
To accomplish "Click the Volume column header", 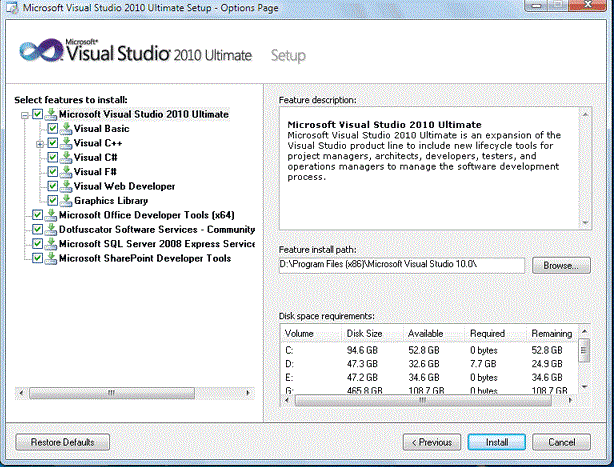I will pyautogui.click(x=312, y=334).
